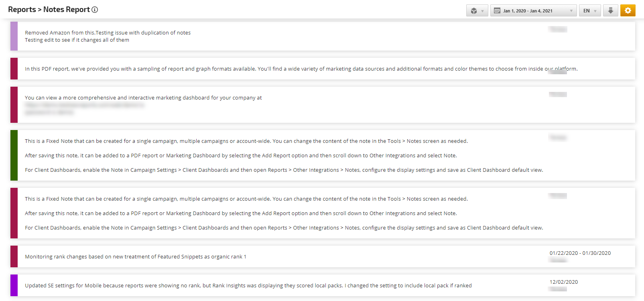The image size is (644, 301).
Task: Click the Notes Report breadcrumb title
Action: [66, 10]
